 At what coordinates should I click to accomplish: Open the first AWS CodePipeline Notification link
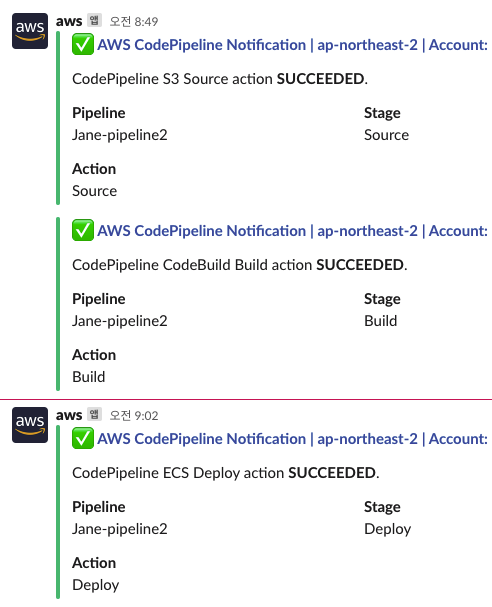pos(292,45)
